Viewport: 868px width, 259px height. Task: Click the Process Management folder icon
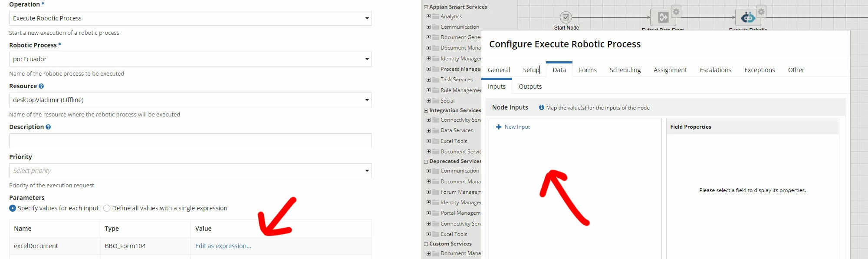point(436,69)
